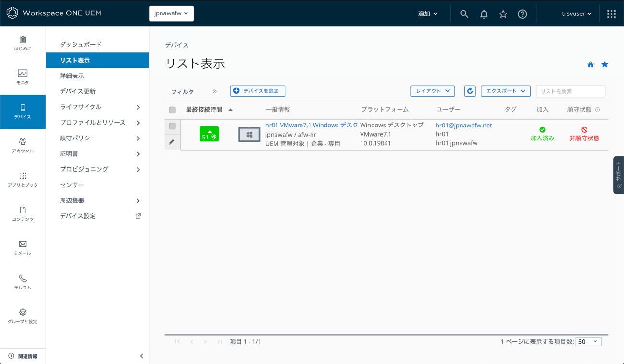624x364 pixels.
Task: Click the home icon near page title
Action: coord(591,64)
